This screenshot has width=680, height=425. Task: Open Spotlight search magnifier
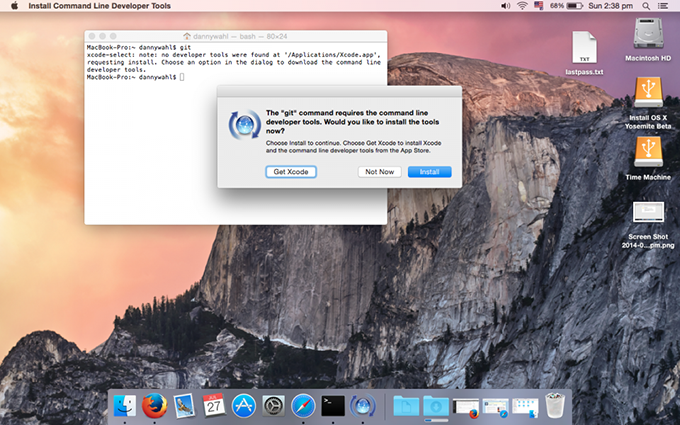646,6
